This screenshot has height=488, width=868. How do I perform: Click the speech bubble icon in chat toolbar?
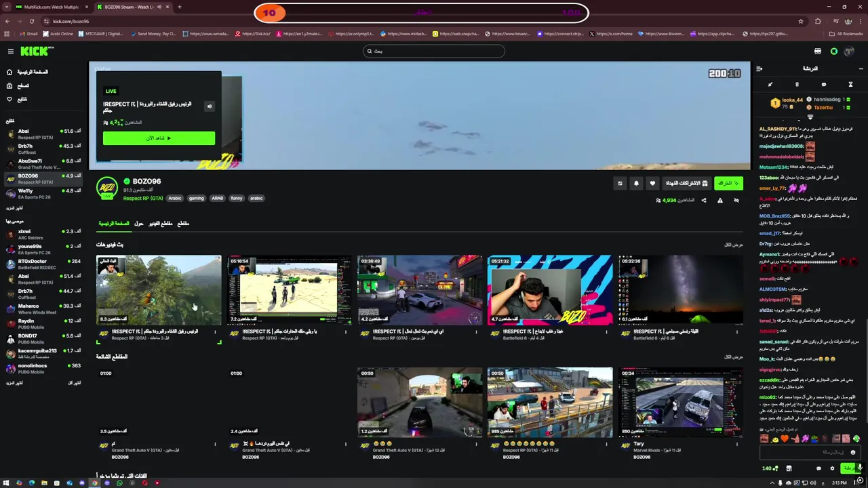[824, 85]
